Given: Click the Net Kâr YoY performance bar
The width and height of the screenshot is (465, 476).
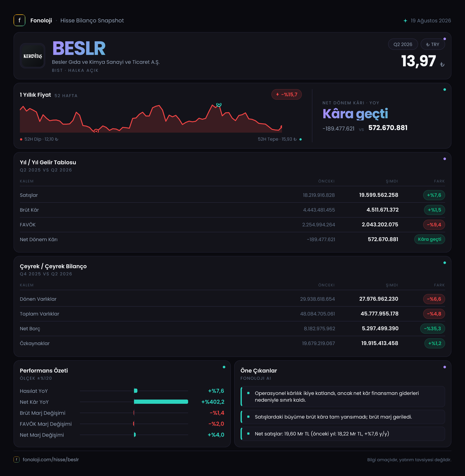Looking at the screenshot, I should point(161,402).
